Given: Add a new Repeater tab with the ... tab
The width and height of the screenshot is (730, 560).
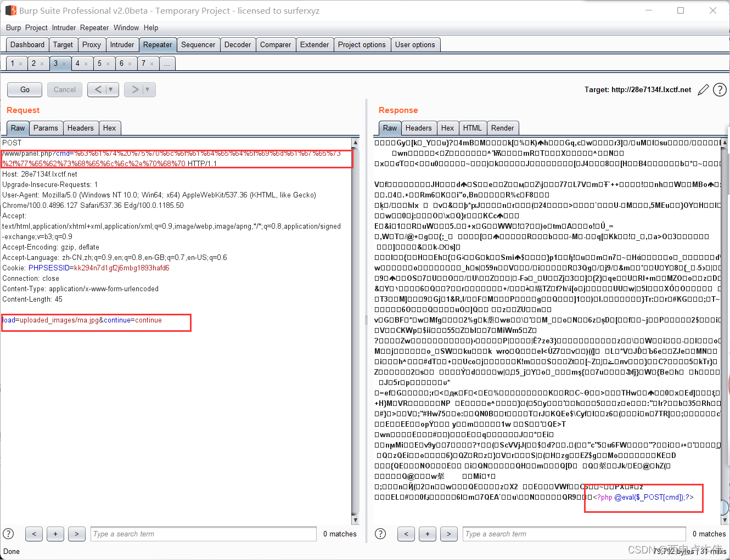Looking at the screenshot, I should pyautogui.click(x=167, y=63).
